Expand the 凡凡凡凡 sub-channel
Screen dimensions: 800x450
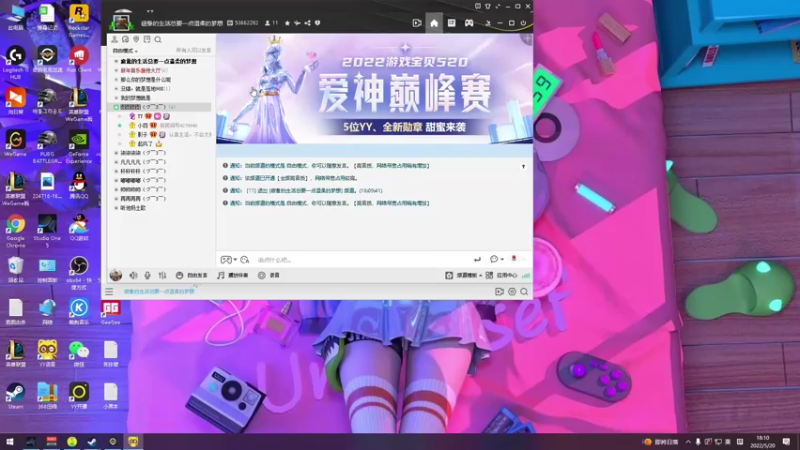coord(116,162)
